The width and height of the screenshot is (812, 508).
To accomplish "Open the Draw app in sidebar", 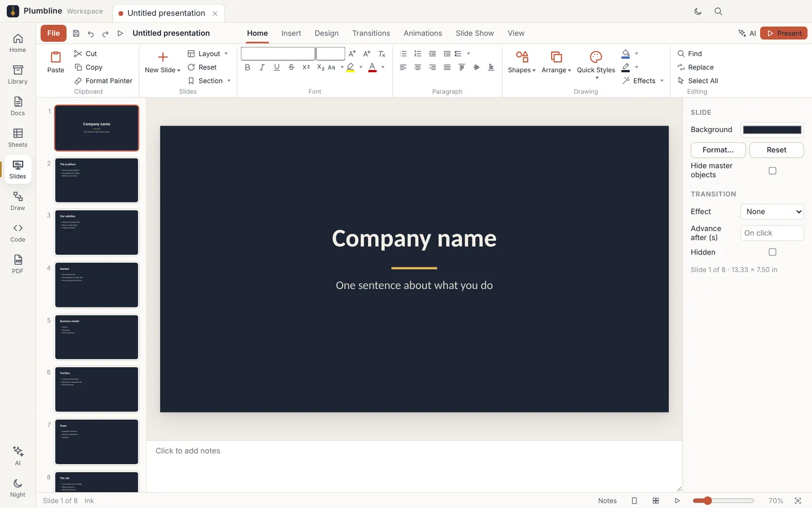I will coord(18,201).
